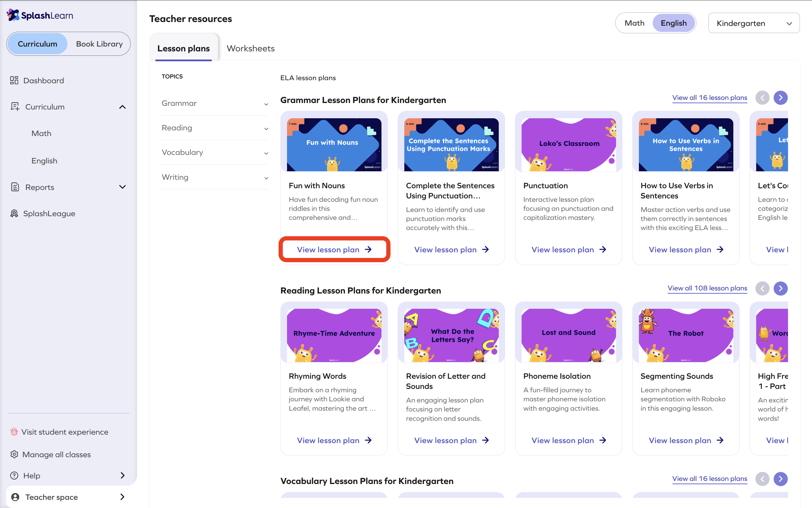Image resolution: width=812 pixels, height=508 pixels.
Task: Open the Kindergarten grade dropdown
Action: coord(754,23)
